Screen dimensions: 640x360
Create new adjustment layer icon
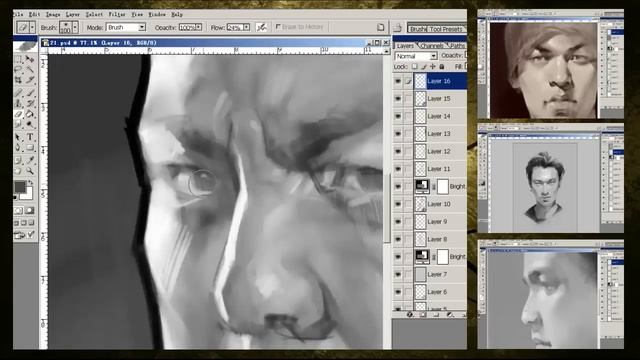449,315
